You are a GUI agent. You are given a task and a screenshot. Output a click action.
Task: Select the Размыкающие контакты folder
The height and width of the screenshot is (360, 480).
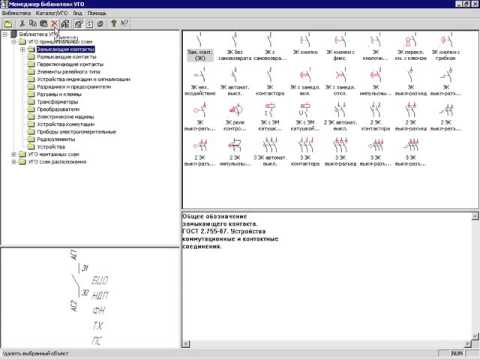pyautogui.click(x=66, y=57)
